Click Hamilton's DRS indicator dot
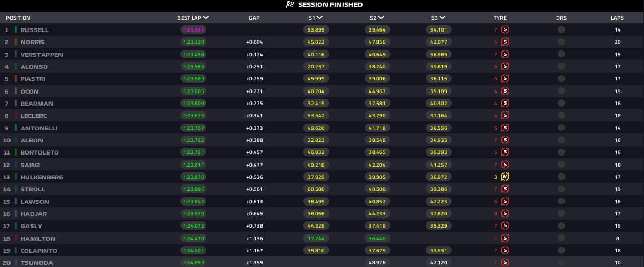The width and height of the screenshot is (644, 267). (x=561, y=239)
